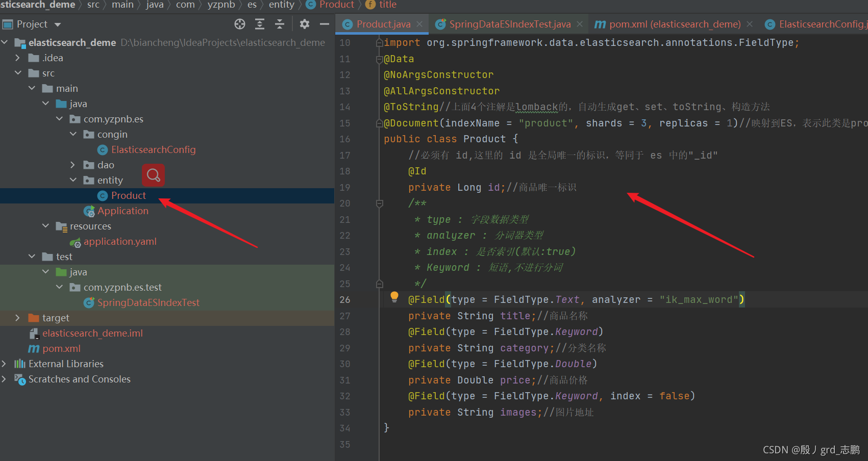Viewport: 868px width, 461px height.
Task: Click the ElasticsearchConfig class icon in tree
Action: coord(103,150)
